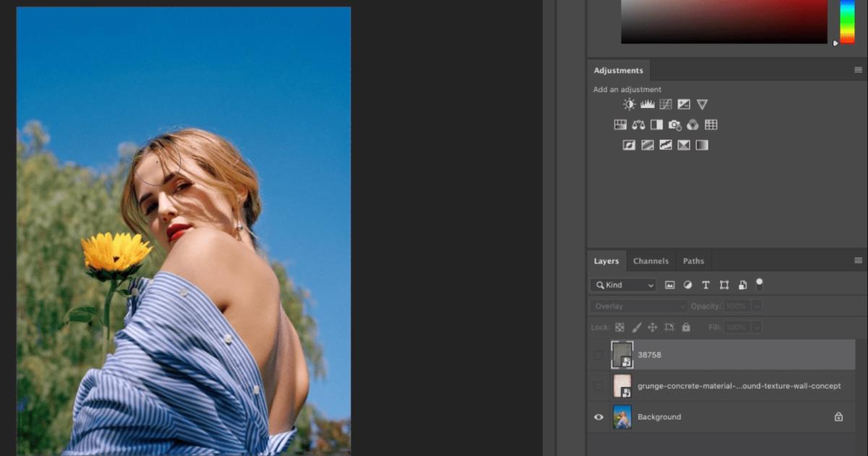Add a Hue/Saturation adjustment
The height and width of the screenshot is (456, 868).
pyautogui.click(x=620, y=124)
